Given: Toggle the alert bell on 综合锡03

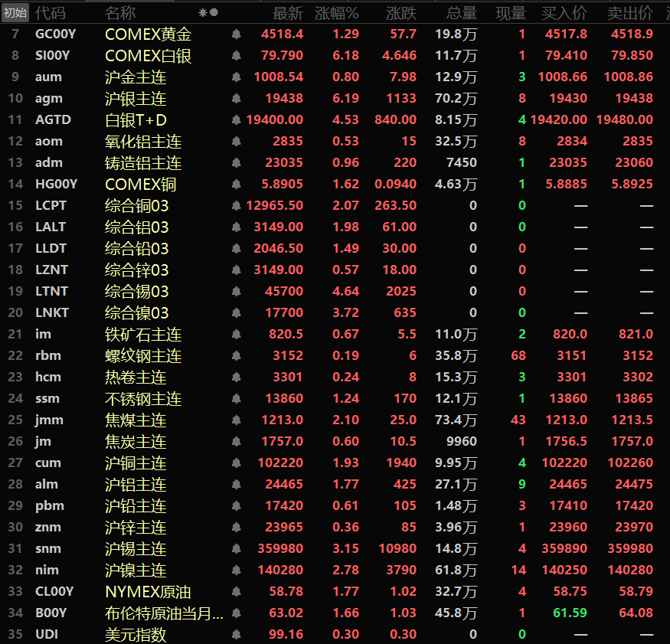Looking at the screenshot, I should pyautogui.click(x=236, y=292).
